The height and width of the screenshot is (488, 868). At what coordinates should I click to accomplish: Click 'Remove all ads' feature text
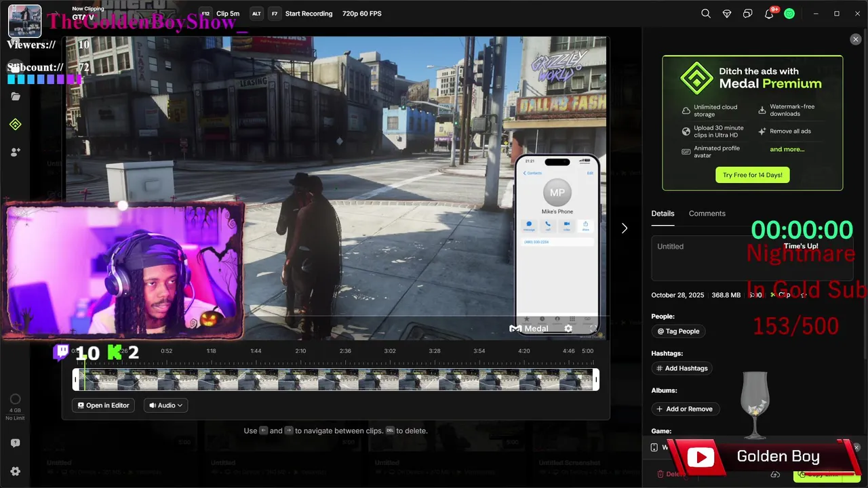(790, 131)
